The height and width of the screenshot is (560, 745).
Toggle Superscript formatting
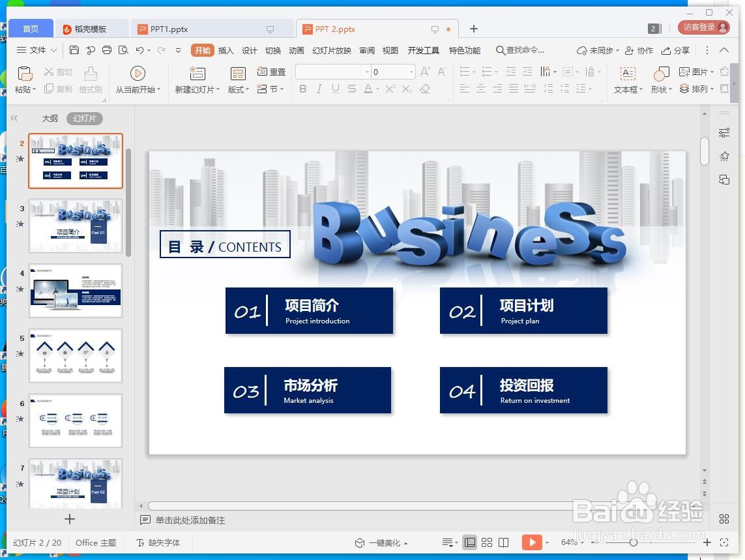(390, 89)
